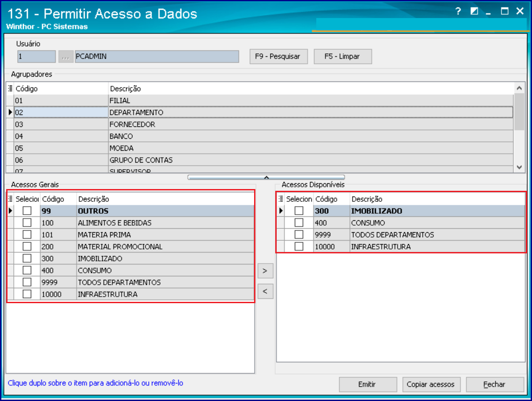This screenshot has height=401, width=532.
Task: Select CONSUMO description in Acessos Disponíveis
Action: tap(437, 223)
